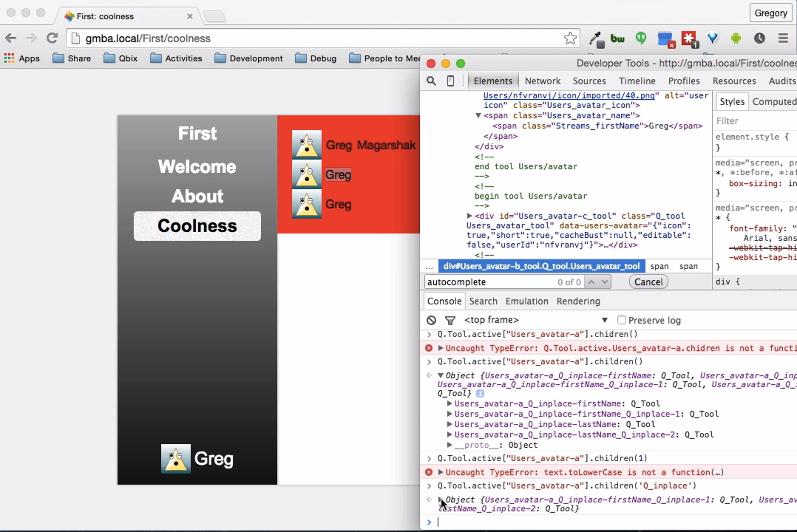
Task: Open the Emulation drawer tab
Action: [x=526, y=301]
